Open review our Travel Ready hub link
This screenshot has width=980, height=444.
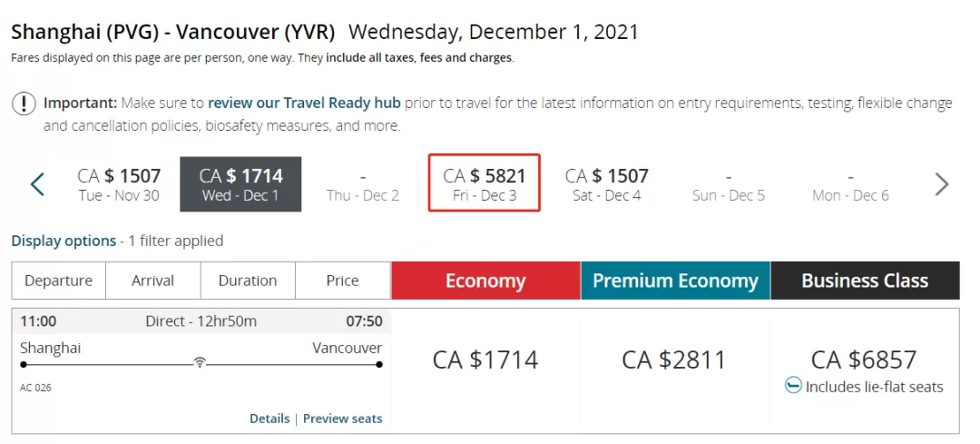(x=304, y=103)
